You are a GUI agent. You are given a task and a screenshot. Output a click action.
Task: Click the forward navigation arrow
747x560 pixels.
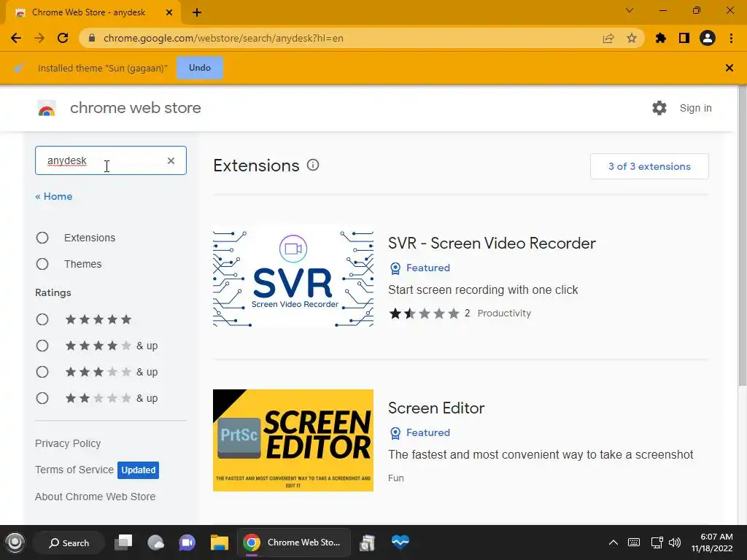tap(39, 38)
